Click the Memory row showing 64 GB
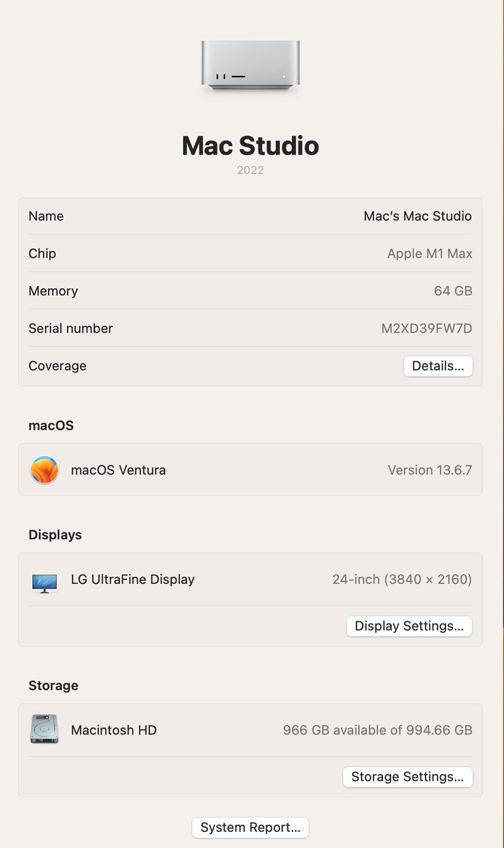 click(250, 290)
